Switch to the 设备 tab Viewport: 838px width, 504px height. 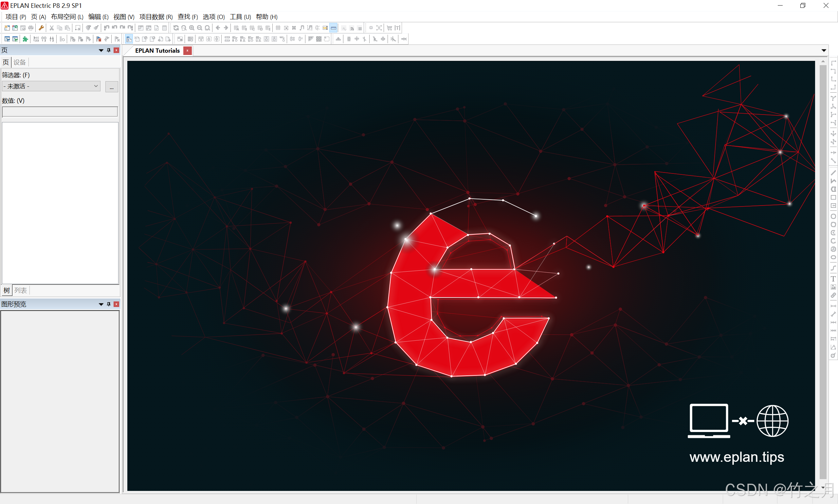tap(19, 62)
